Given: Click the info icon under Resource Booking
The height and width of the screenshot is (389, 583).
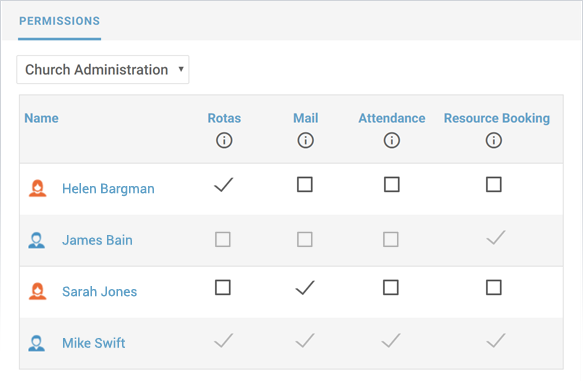Looking at the screenshot, I should click(493, 140).
